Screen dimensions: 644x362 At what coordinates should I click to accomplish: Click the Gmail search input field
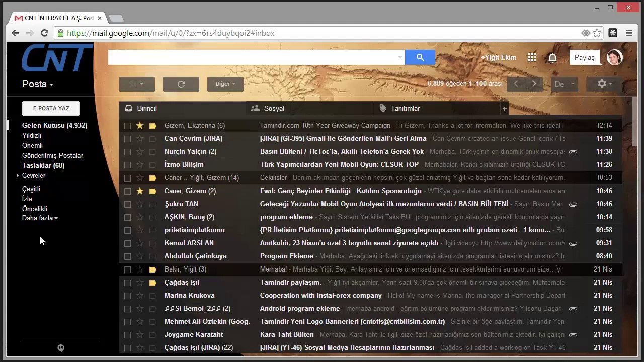pos(252,57)
